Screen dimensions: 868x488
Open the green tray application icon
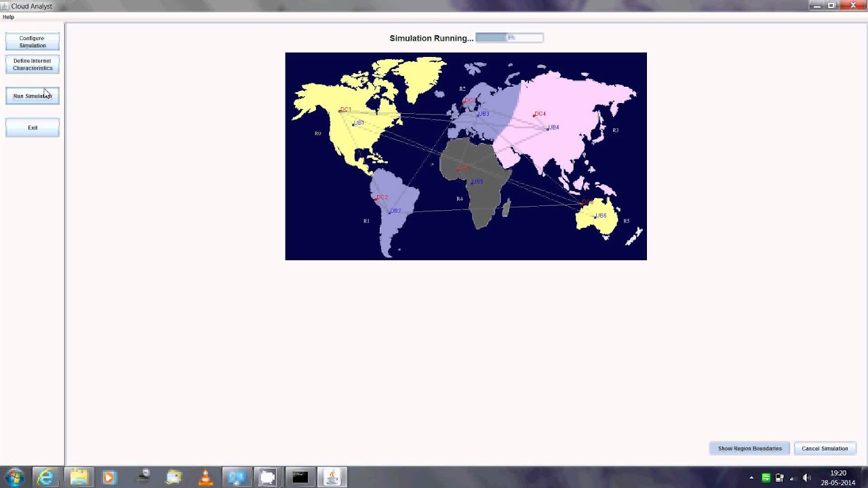coord(766,478)
